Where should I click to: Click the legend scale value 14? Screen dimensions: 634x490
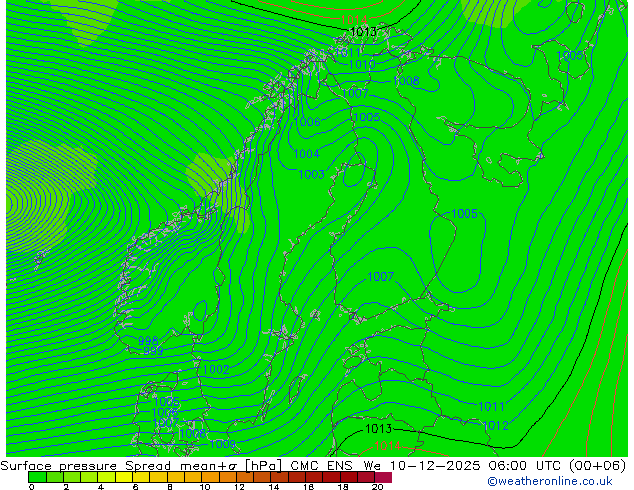click(x=274, y=487)
